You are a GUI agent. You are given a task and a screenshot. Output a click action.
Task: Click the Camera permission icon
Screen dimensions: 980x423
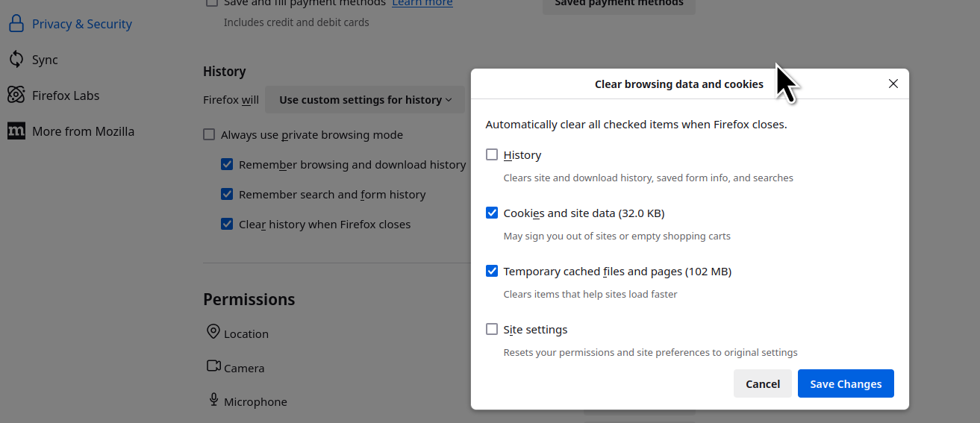click(213, 366)
